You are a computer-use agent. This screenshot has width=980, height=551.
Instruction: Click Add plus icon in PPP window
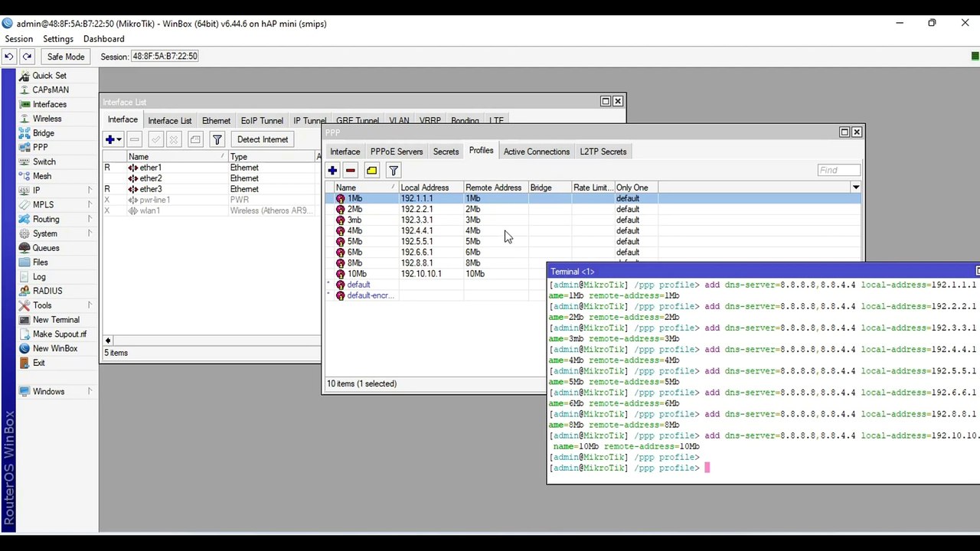(x=332, y=171)
